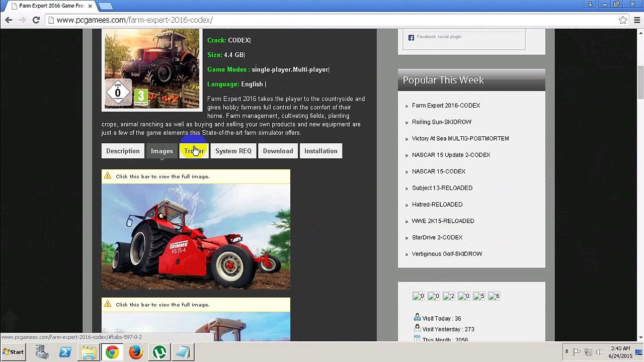
Task: Click the warning icon on the first image bar
Action: point(108,176)
